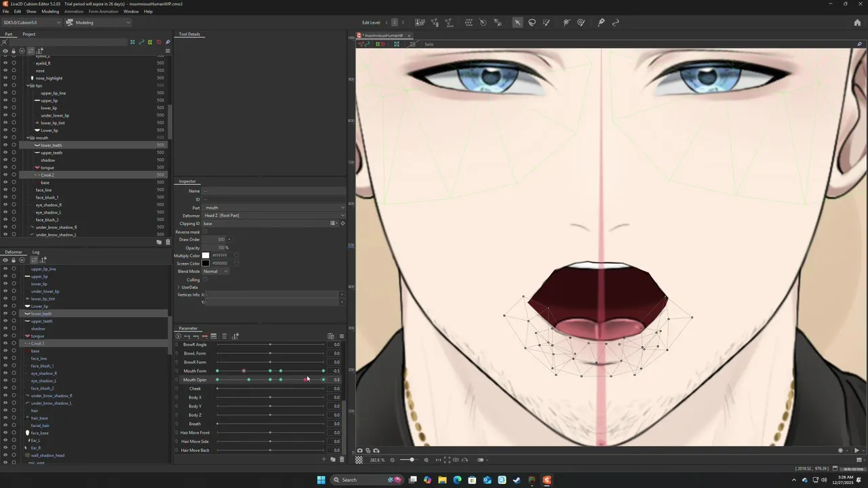This screenshot has width=868, height=488.
Task: Expand the UserData section in Inspector
Action: (178, 287)
